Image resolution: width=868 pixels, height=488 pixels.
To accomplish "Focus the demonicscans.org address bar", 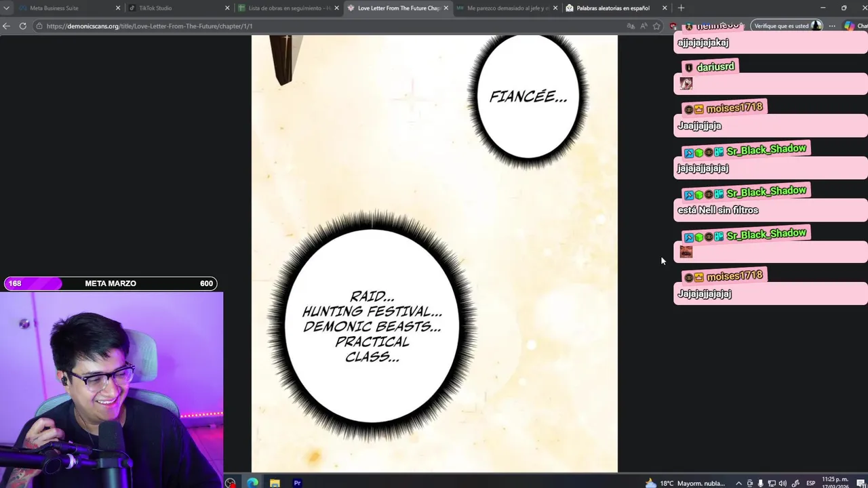I will click(332, 26).
